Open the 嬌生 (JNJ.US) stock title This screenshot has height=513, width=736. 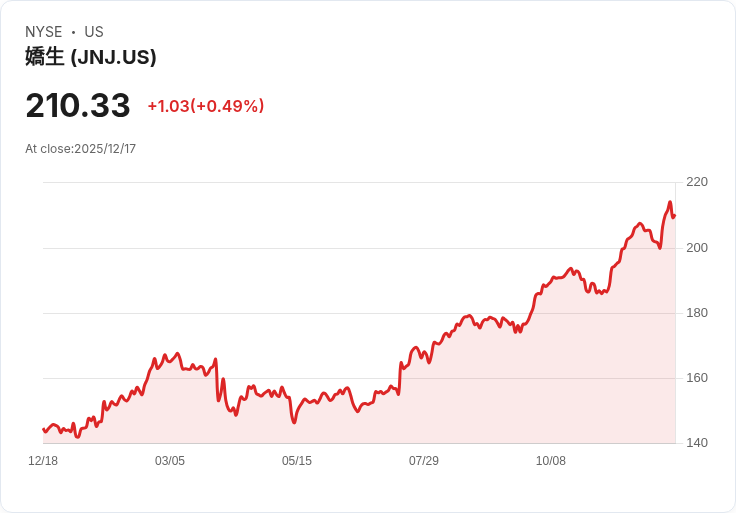(x=91, y=57)
